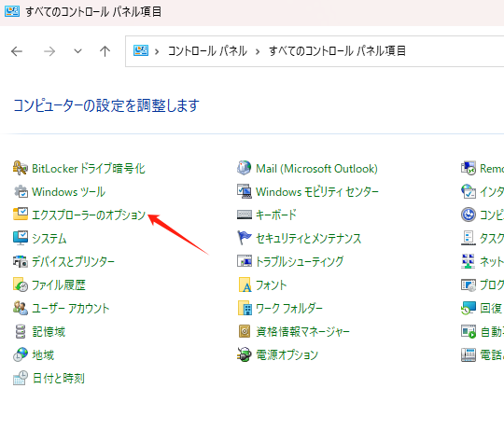Click the 回復 recovery icon
The image size is (504, 430).
click(469, 308)
